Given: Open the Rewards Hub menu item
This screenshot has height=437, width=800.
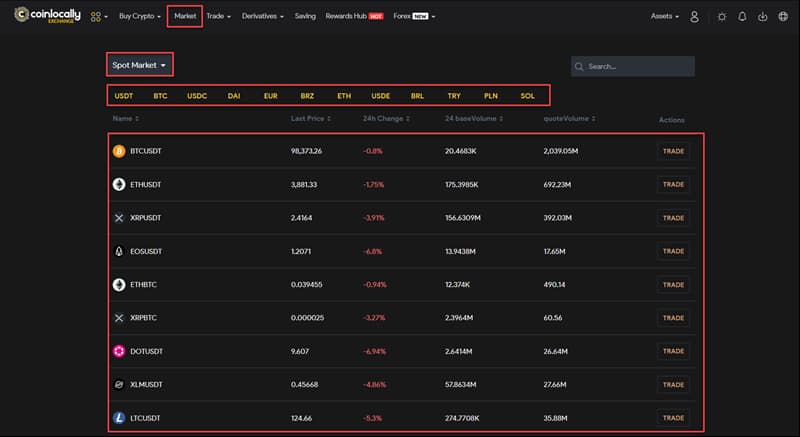Looking at the screenshot, I should pos(354,16).
